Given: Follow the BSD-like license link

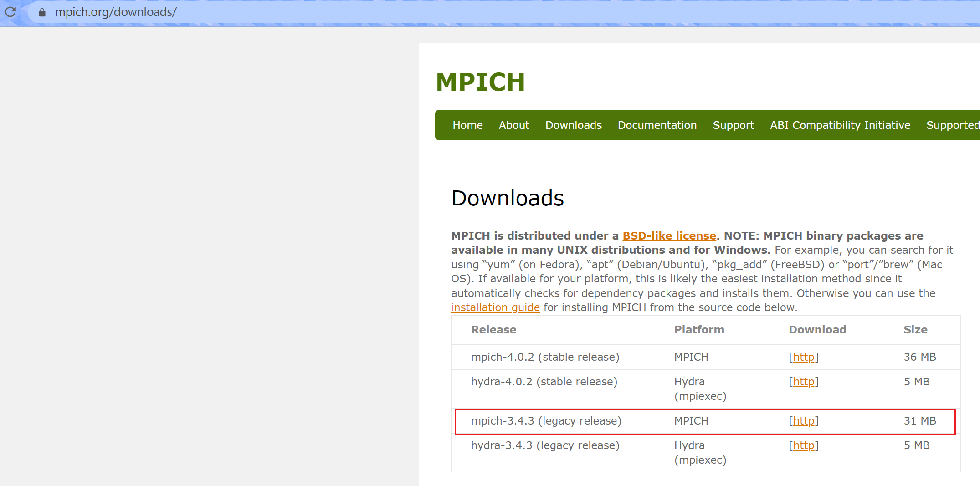Looking at the screenshot, I should (669, 236).
